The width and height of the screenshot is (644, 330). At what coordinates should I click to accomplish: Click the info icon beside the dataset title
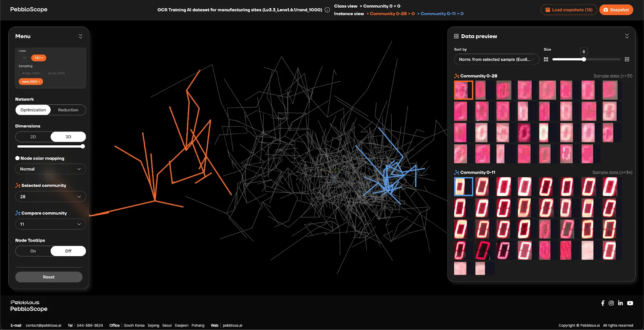coord(327,10)
